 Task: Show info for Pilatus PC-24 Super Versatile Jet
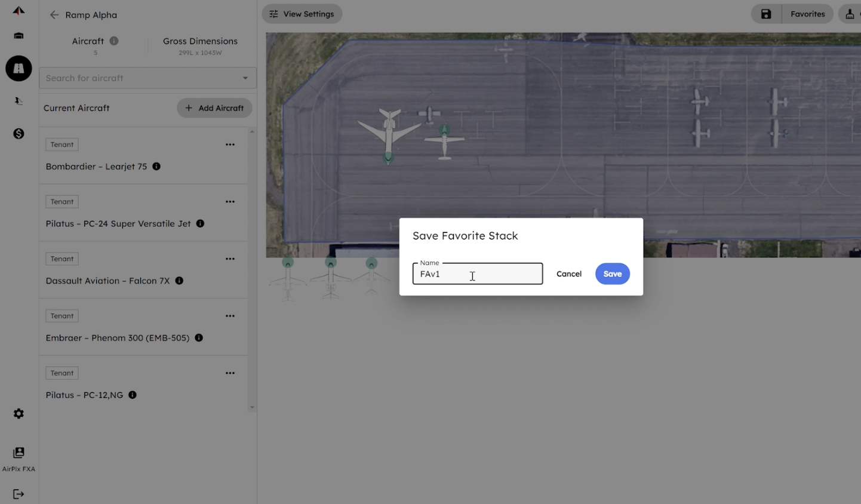[200, 223]
